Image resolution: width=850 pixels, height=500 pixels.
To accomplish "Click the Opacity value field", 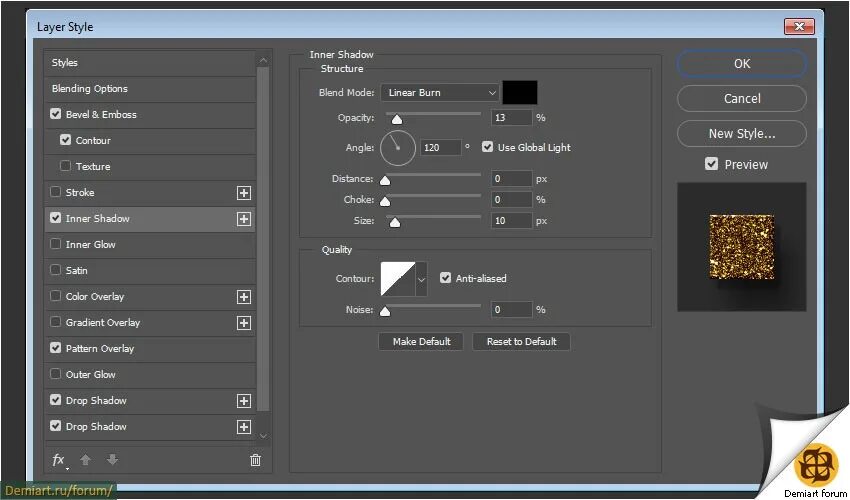I will tap(512, 118).
